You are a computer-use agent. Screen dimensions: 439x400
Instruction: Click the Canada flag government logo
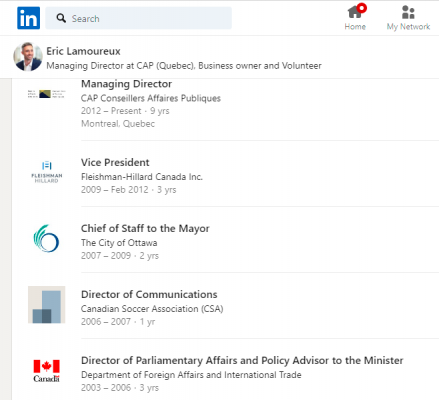[46, 371]
